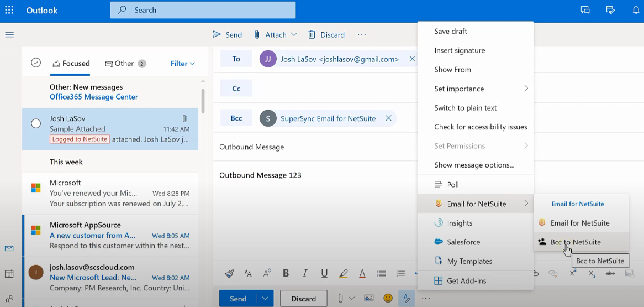This screenshot has height=307, width=644.
Task: Expand the Send button split arrow
Action: pyautogui.click(x=265, y=298)
